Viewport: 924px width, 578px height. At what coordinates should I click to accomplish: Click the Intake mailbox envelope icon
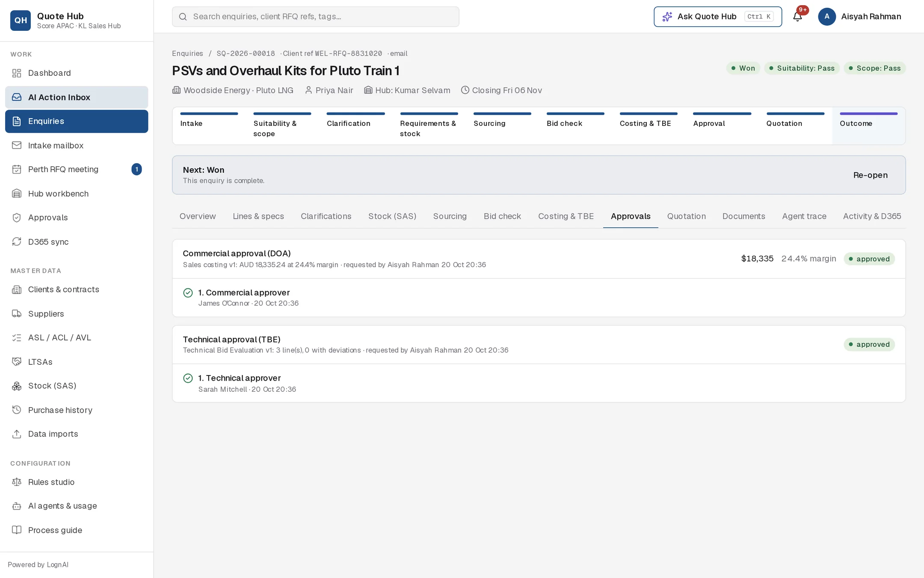pos(17,146)
